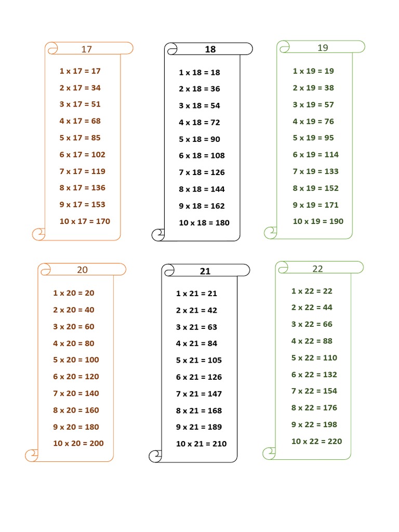This screenshot has width=399, height=532.
Task: Click the curl at bottom-left of the 22 scroll
Action: (x=269, y=453)
